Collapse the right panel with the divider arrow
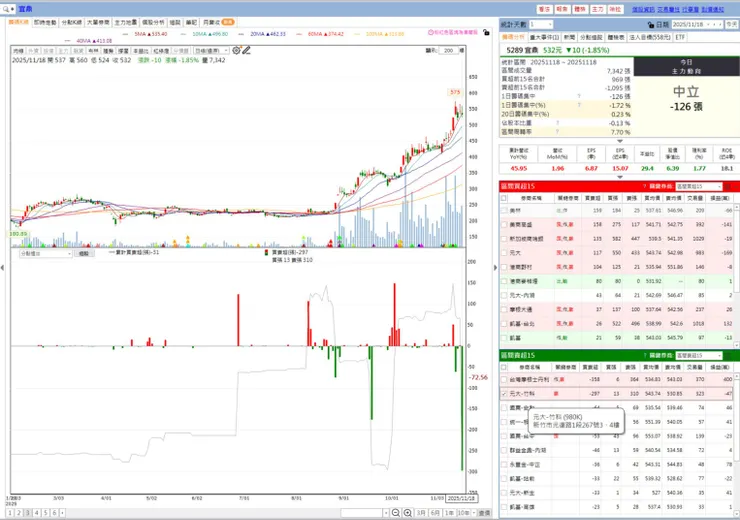Screen dimensions: 740x520 coord(495,268)
